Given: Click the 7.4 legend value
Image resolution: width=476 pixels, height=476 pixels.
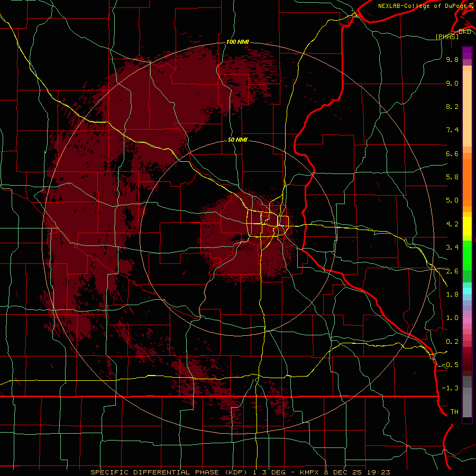Looking at the screenshot, I should [452, 130].
